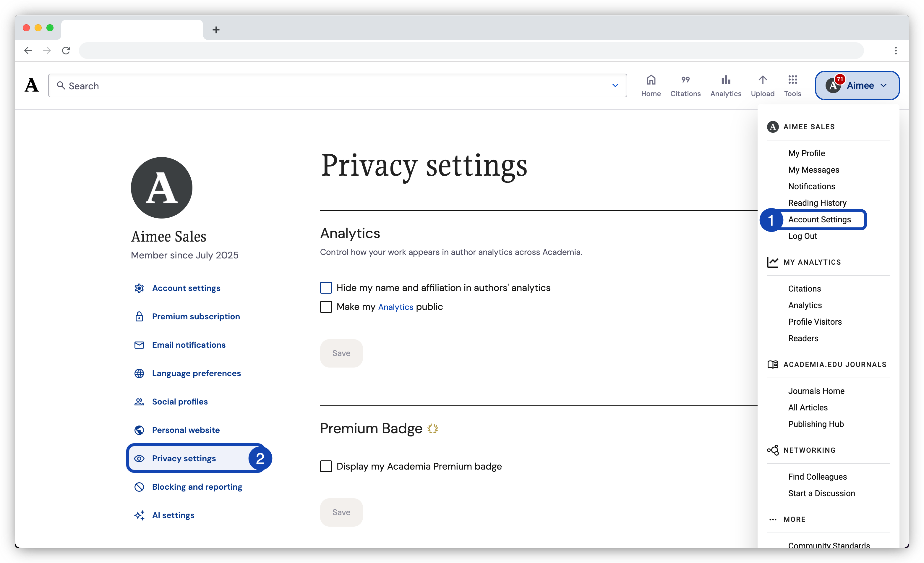The width and height of the screenshot is (924, 563).
Task: Open Social profiles settings link
Action: pos(180,402)
